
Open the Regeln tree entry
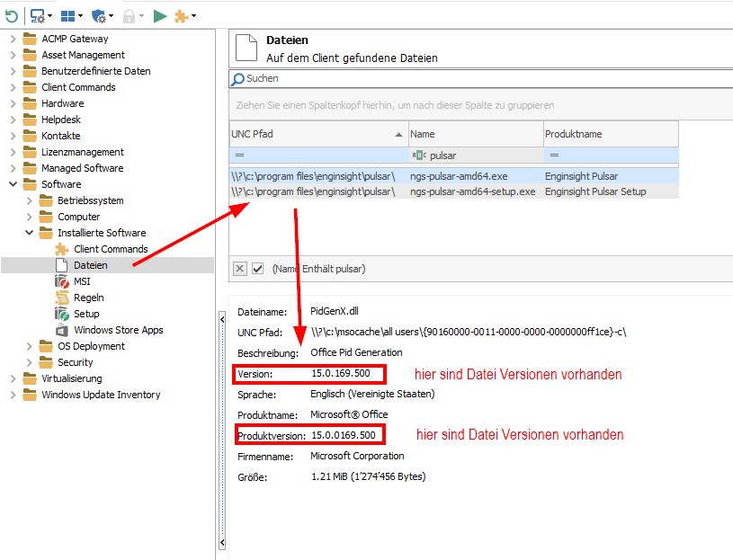[x=89, y=298]
